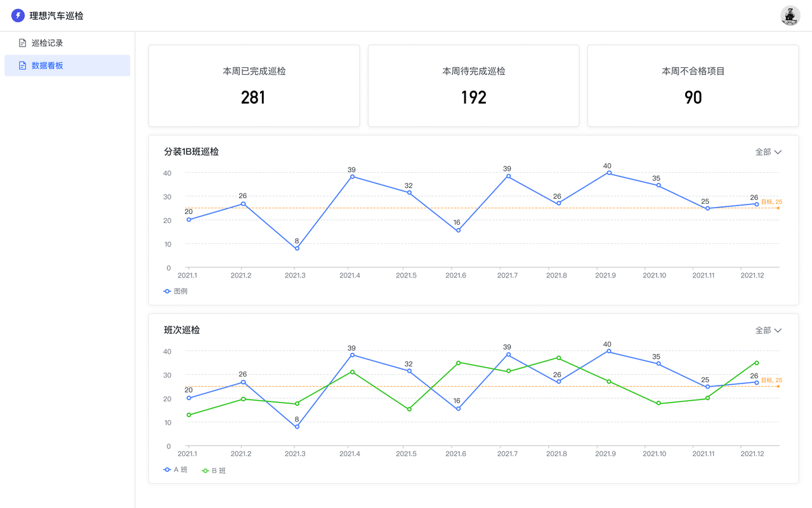This screenshot has width=812, height=508.
Task: Select the 数据看板 menu item
Action: (48, 65)
